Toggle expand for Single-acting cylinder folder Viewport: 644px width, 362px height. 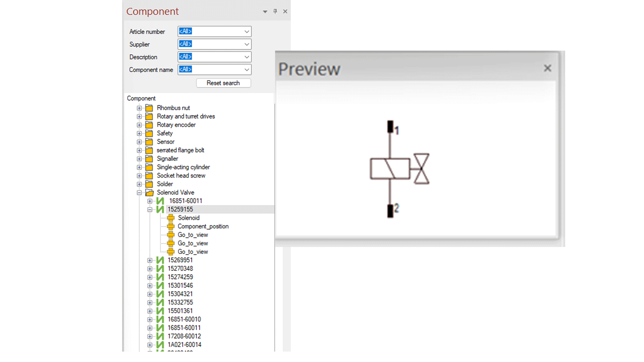(x=139, y=167)
